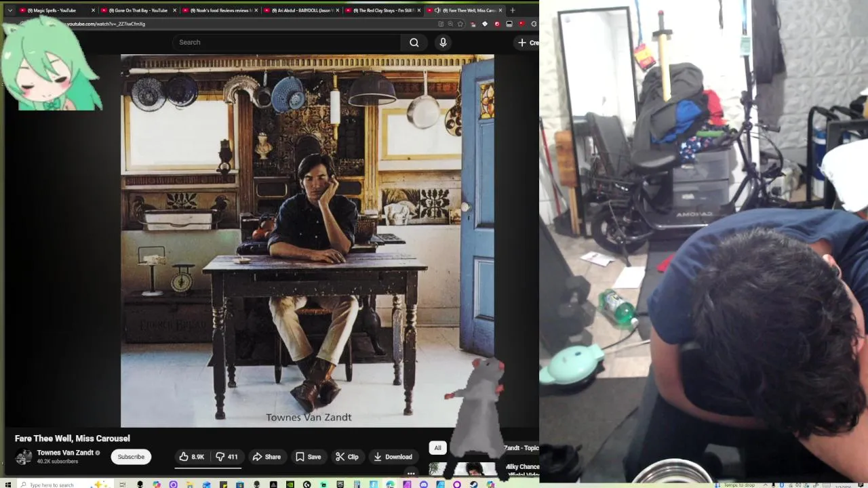Click the Townes Van Zandt video player

(307, 241)
